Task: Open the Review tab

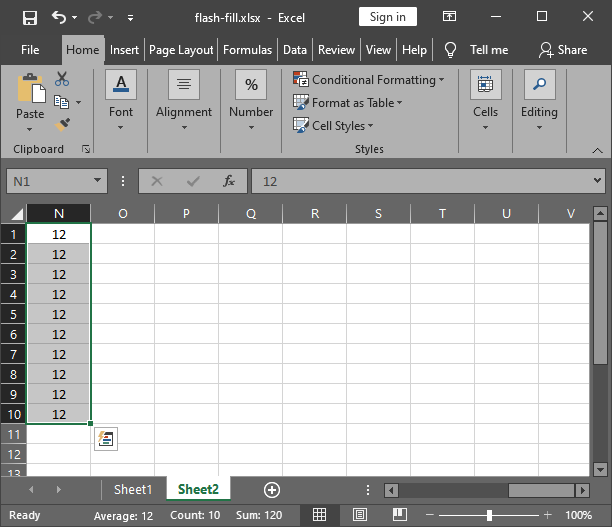Action: click(x=336, y=50)
